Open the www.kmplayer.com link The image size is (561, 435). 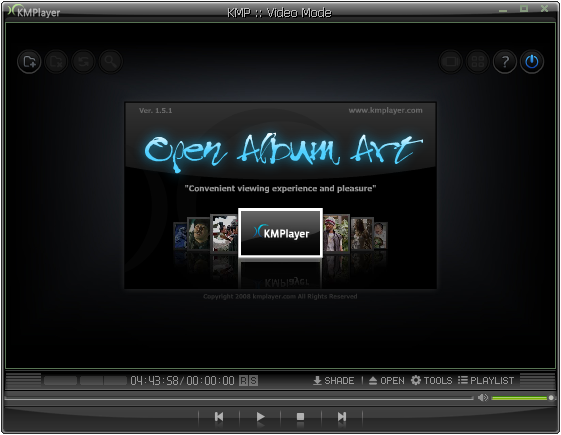coord(385,110)
